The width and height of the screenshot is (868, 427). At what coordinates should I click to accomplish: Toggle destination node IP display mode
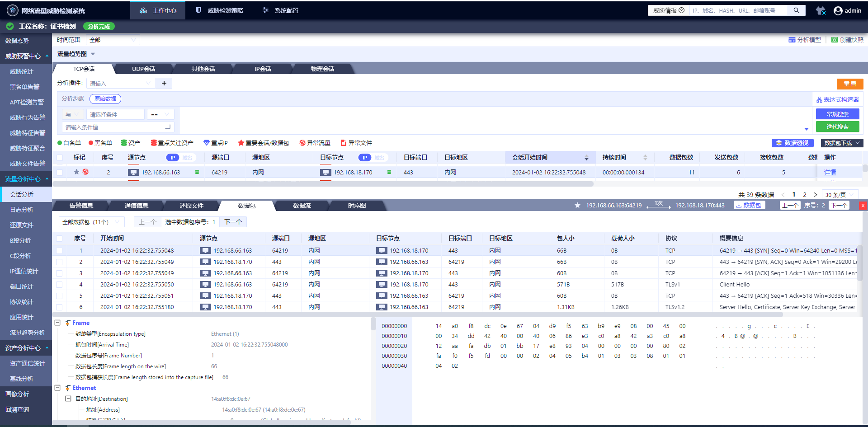[373, 158]
